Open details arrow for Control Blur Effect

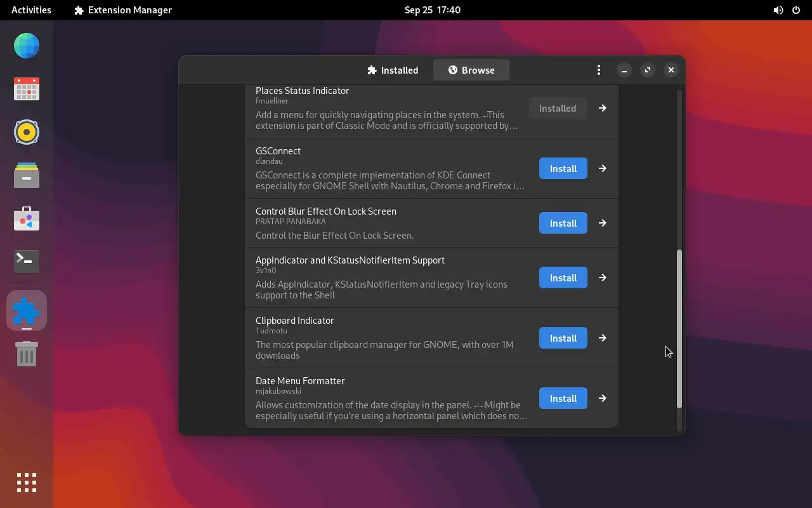603,223
